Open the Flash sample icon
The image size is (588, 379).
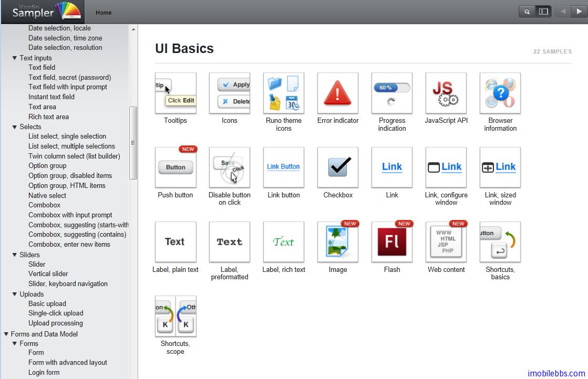click(x=392, y=242)
